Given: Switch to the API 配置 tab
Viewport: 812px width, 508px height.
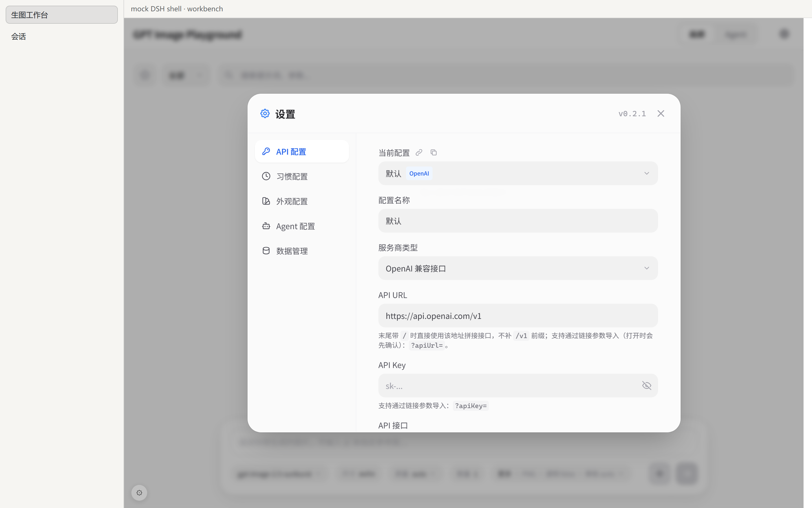Looking at the screenshot, I should [x=302, y=152].
